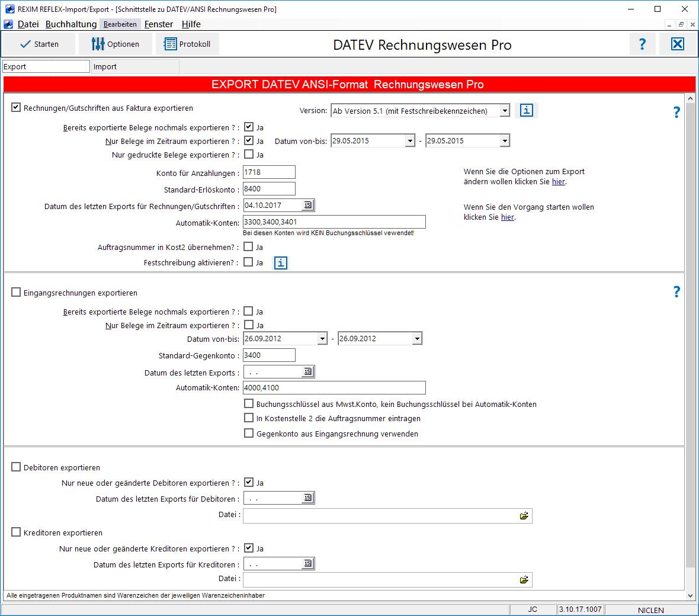Open the Bearbeiten menu
Screen dimensions: 699x616
pos(120,24)
